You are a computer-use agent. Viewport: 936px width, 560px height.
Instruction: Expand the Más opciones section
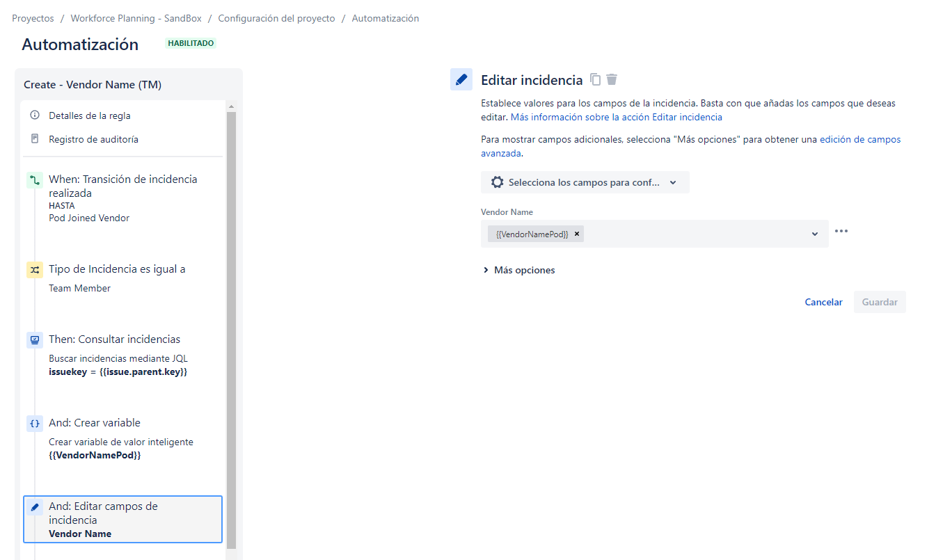[518, 270]
